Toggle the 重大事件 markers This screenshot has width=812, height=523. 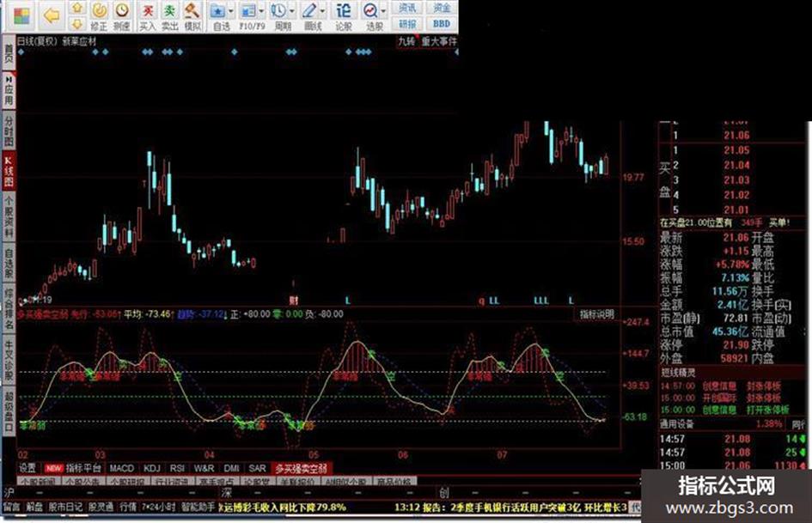pyautogui.click(x=438, y=41)
